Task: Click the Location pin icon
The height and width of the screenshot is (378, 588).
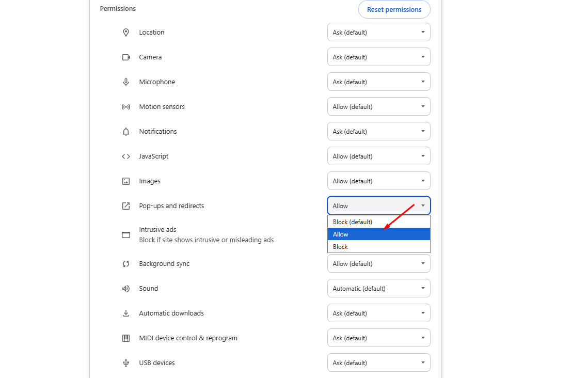Action: (x=125, y=32)
